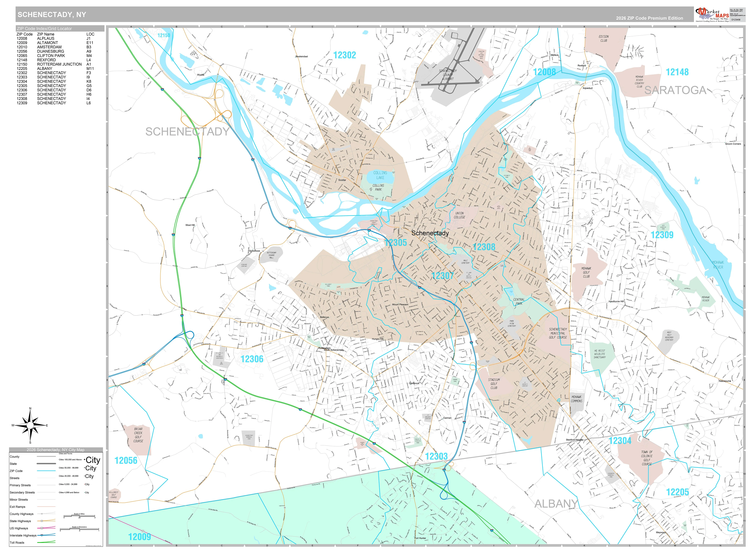Select index row for ZIP 12309
The width and height of the screenshot is (756, 554).
pos(55,103)
